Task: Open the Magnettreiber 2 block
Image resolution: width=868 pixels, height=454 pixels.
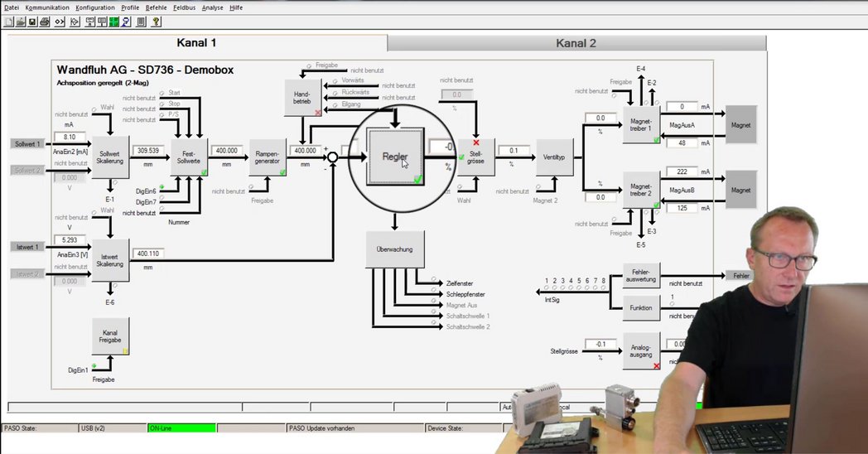Action: click(641, 190)
